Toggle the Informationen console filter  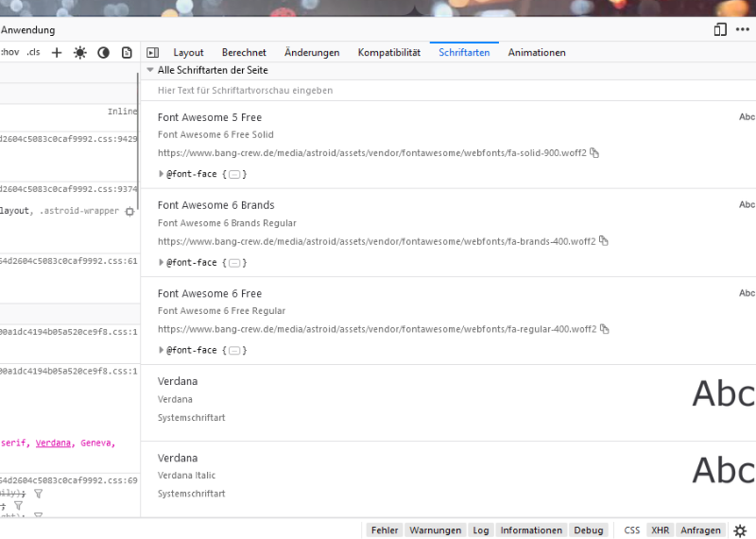(531, 530)
